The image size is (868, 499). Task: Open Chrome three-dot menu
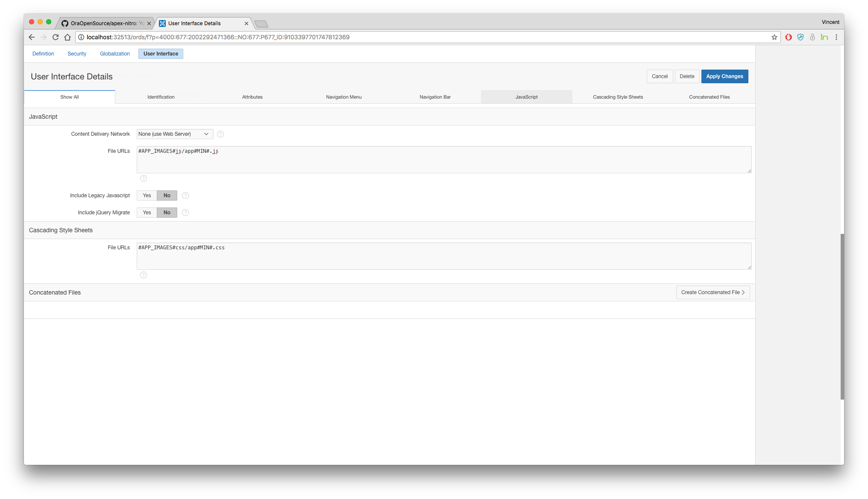[x=836, y=37]
